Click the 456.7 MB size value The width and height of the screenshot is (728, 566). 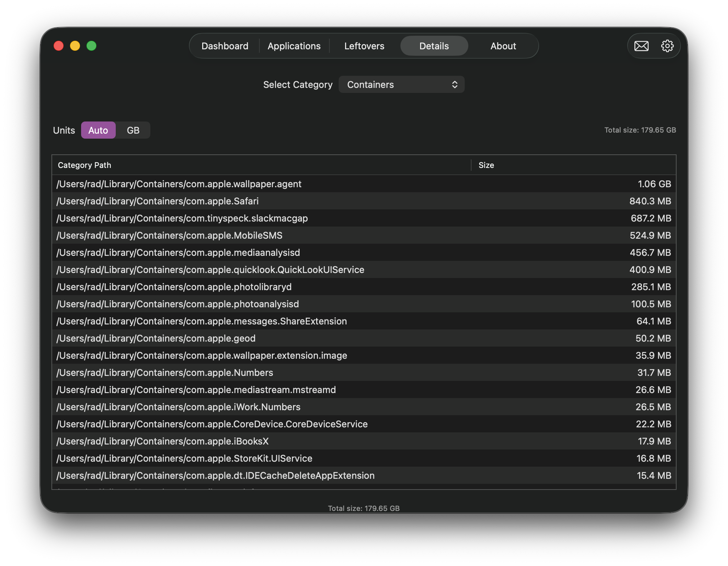650,253
